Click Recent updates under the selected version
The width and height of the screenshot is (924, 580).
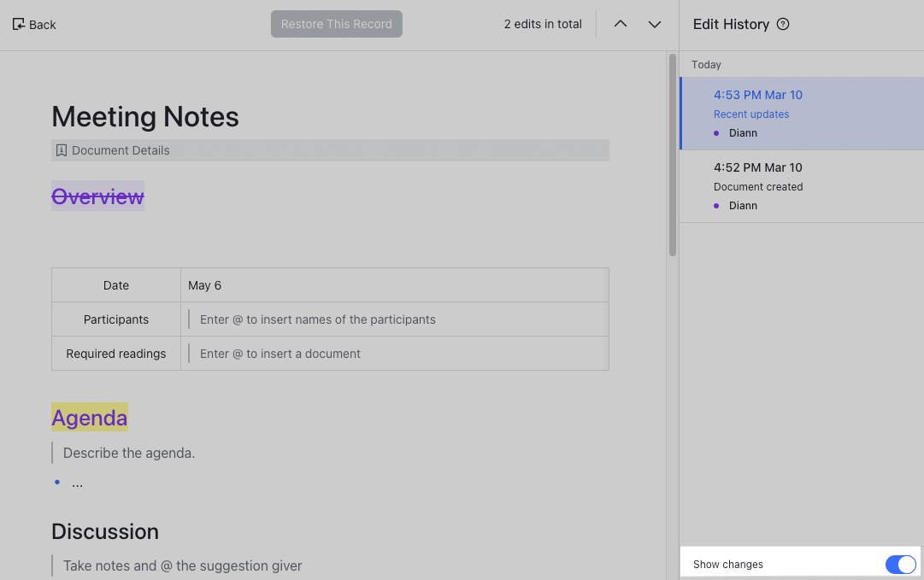751,114
